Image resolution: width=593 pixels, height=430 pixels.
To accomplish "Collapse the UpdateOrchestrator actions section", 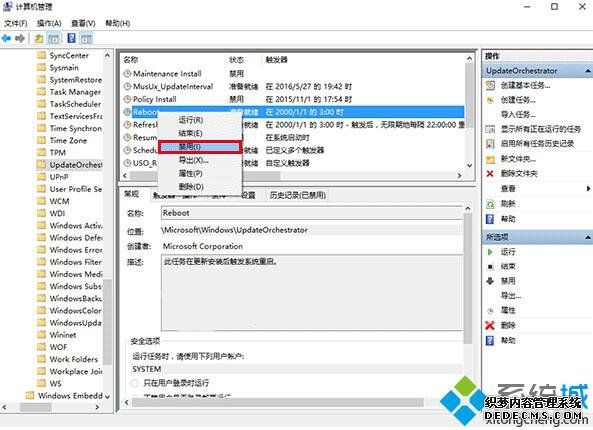I will (588, 71).
